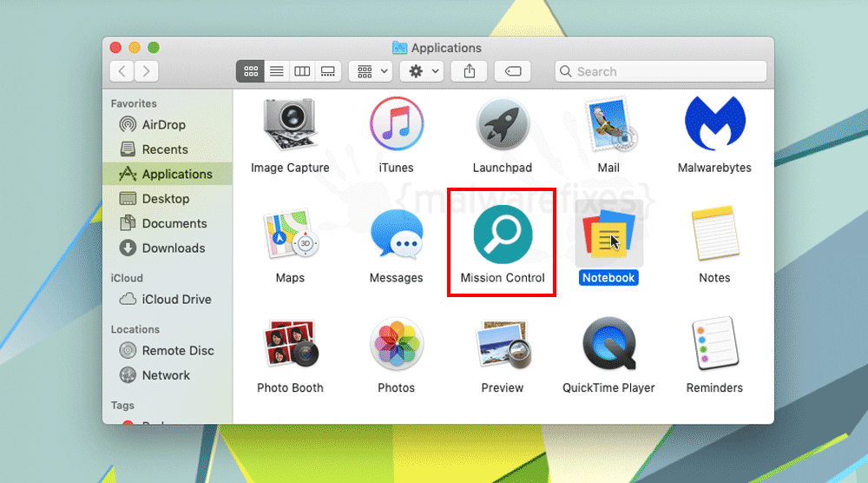The width and height of the screenshot is (868, 483).
Task: Open Remote Disc in the sidebar
Action: coord(168,351)
